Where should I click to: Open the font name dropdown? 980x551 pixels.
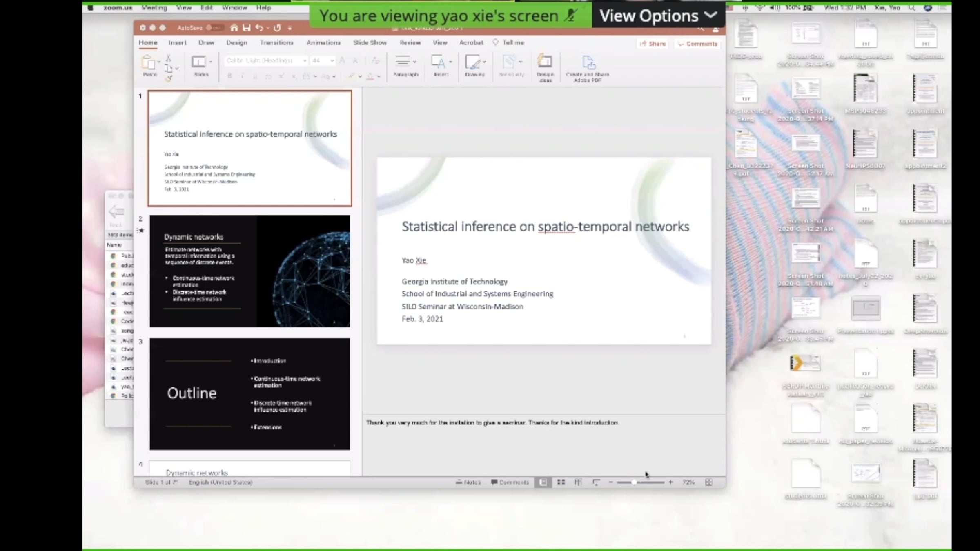point(304,60)
